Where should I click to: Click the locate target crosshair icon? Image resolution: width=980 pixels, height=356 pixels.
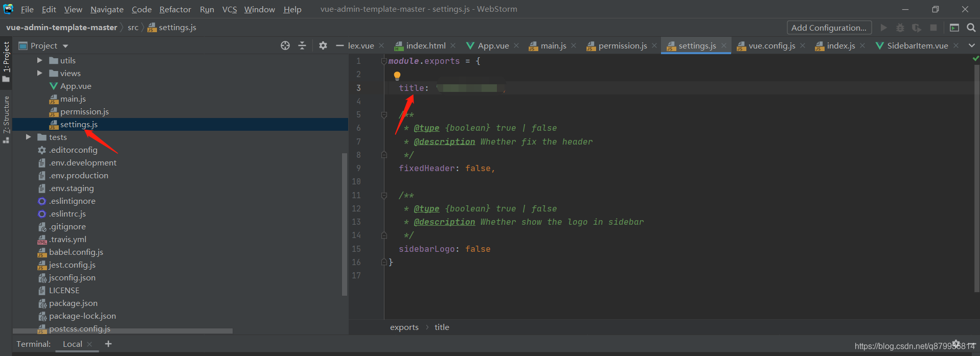285,45
